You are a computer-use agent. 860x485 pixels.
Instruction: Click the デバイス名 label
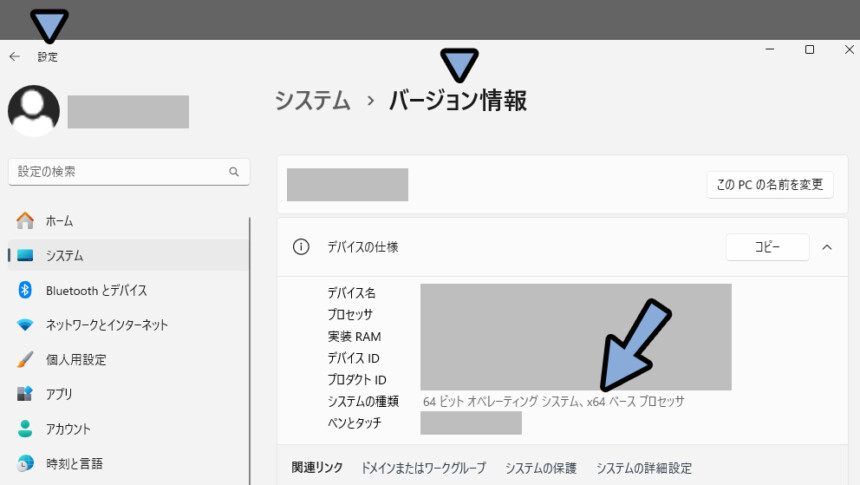(352, 292)
